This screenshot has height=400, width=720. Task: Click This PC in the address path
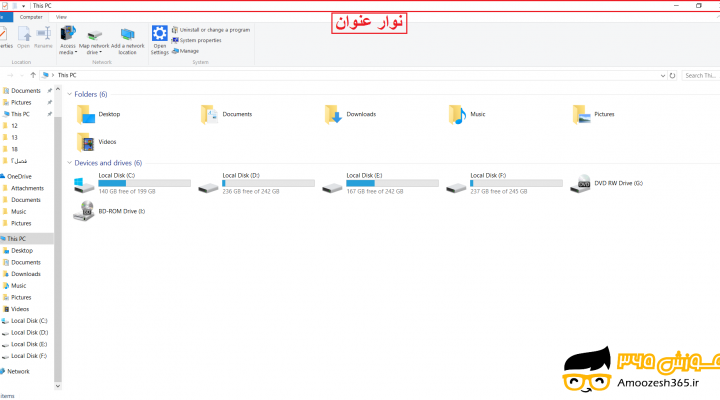pos(67,75)
